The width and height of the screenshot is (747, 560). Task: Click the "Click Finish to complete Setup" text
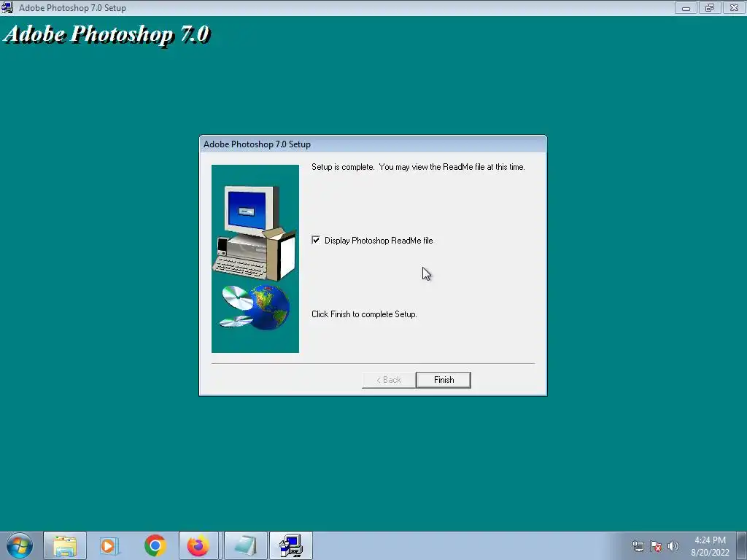coord(364,314)
